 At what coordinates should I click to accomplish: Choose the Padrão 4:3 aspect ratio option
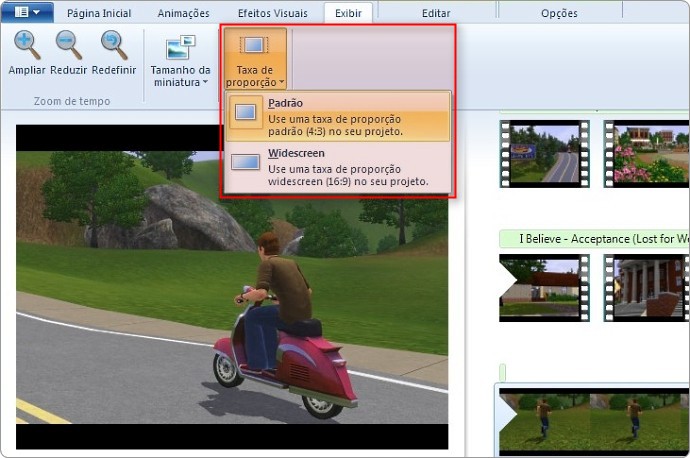(338, 117)
